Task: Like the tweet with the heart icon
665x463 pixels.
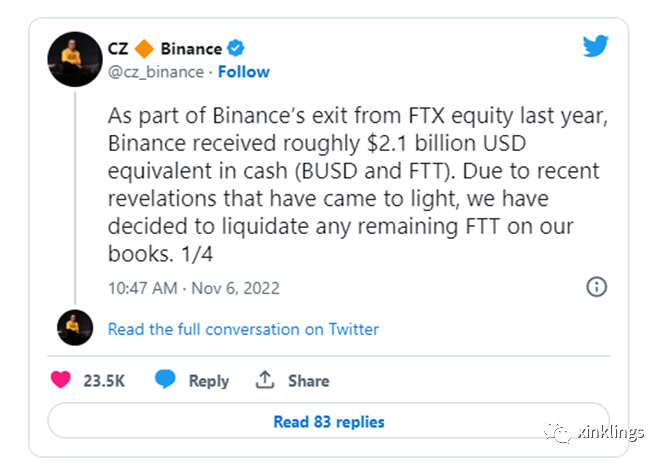Action: tap(62, 380)
